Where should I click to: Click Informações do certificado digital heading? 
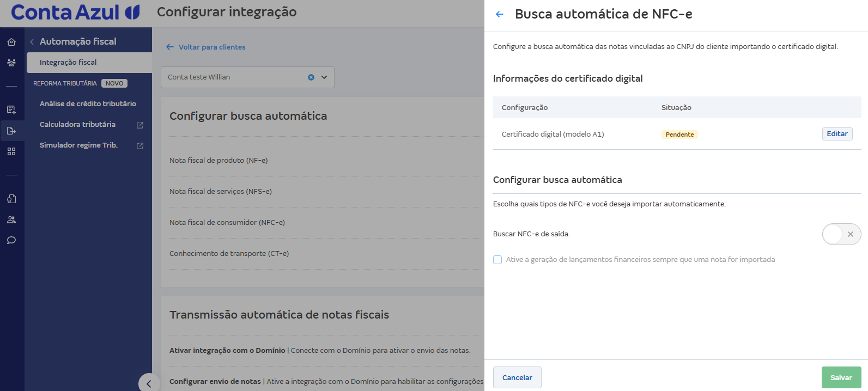(x=568, y=78)
